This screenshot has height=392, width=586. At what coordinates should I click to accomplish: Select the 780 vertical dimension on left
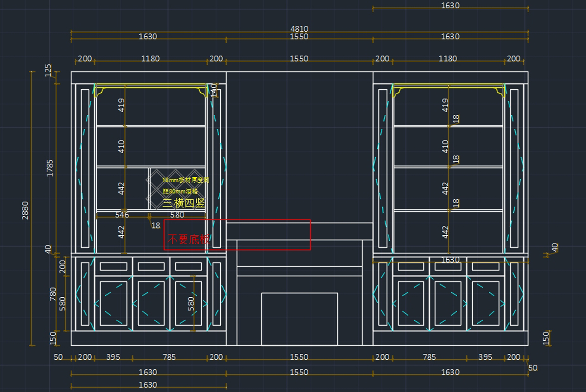pos(54,294)
